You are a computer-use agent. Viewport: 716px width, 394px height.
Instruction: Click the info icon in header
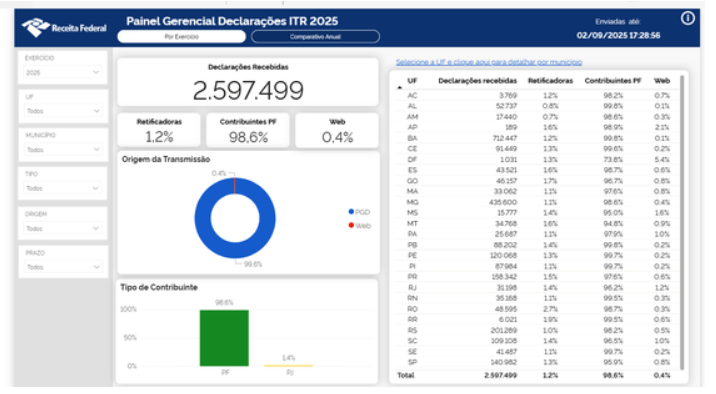688,18
